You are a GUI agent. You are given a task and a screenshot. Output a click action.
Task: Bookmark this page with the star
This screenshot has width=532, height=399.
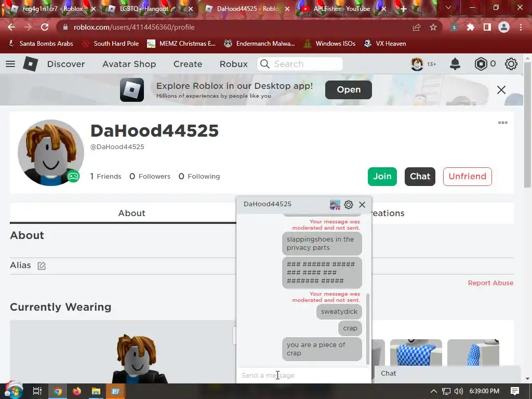[433, 27]
